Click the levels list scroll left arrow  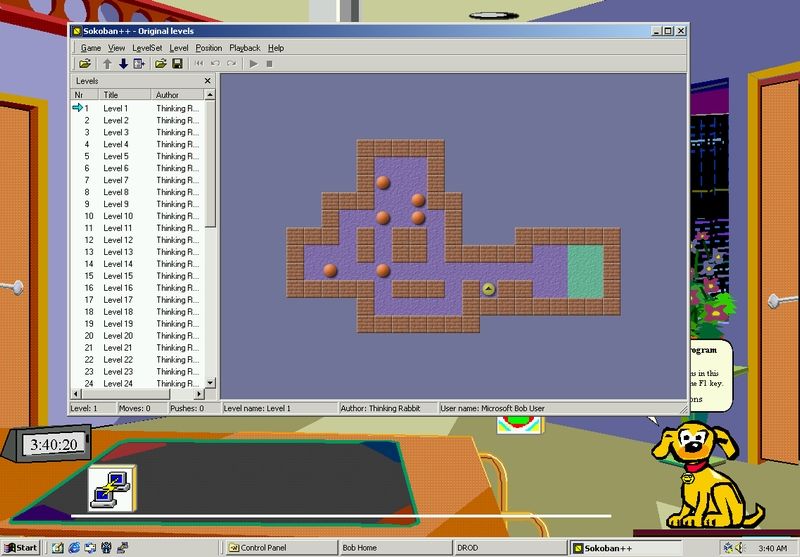(x=77, y=394)
